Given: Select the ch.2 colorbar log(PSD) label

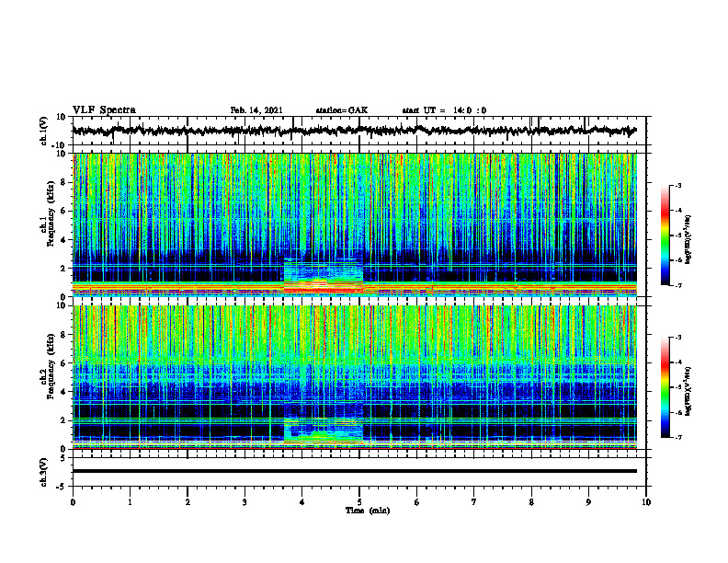Looking at the screenshot, I should pos(688,389).
